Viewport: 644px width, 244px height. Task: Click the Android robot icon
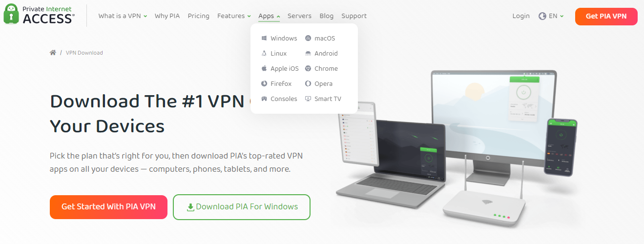[x=308, y=53]
